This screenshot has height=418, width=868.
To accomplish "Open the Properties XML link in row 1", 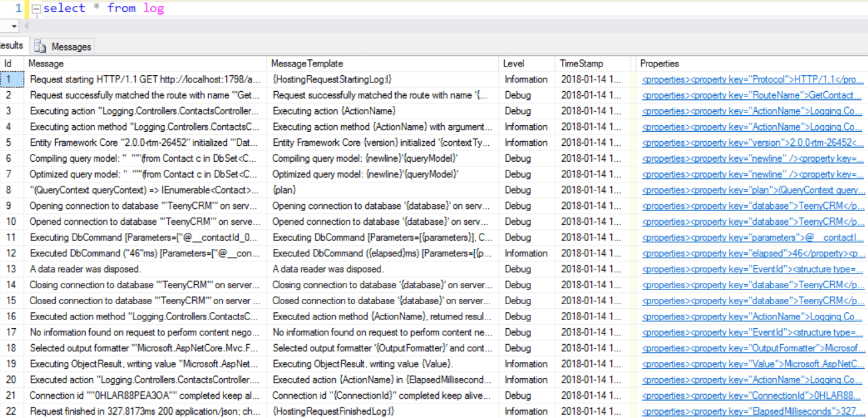I will (x=752, y=79).
